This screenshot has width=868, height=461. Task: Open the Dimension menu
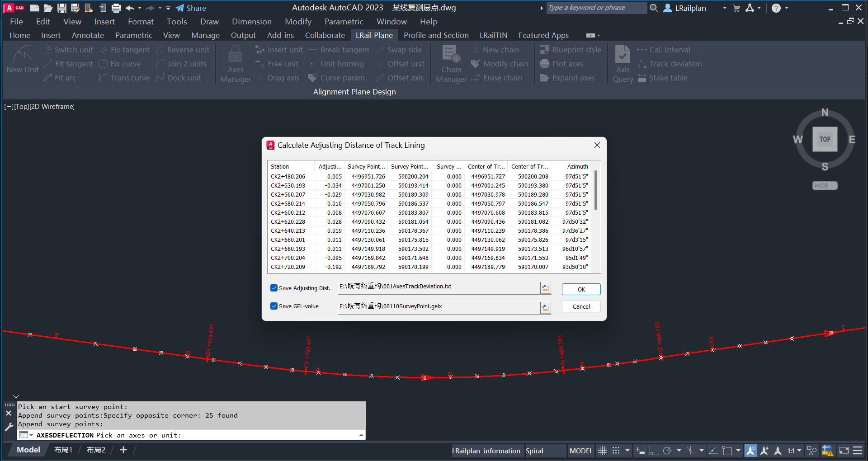click(x=252, y=22)
